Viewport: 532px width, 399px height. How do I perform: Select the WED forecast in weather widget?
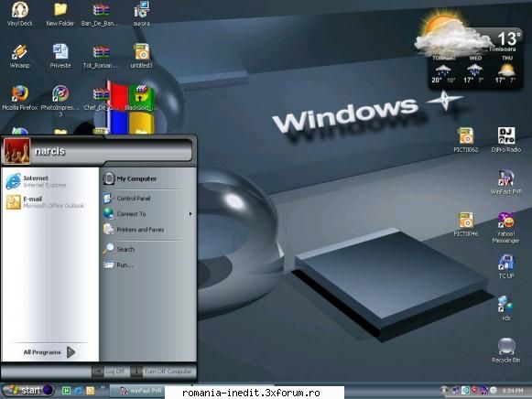pos(475,70)
